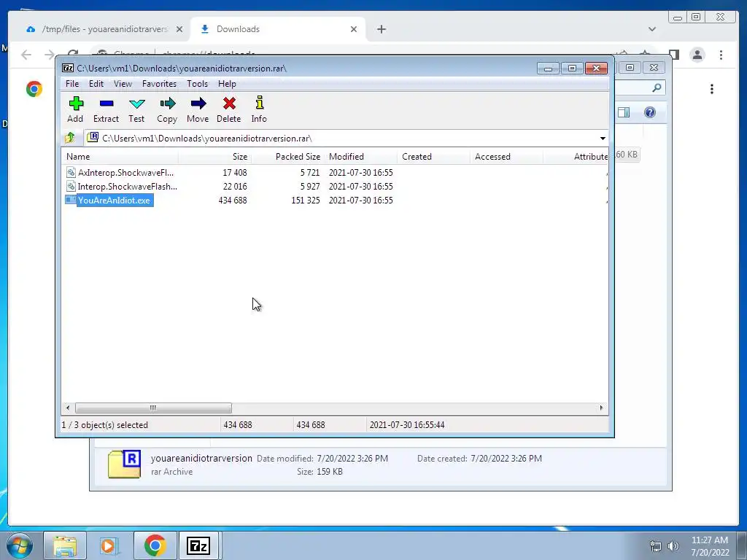The image size is (747, 560).
Task: Click the Interop.ShockwaveFlash file icon
Action: pyautogui.click(x=71, y=186)
